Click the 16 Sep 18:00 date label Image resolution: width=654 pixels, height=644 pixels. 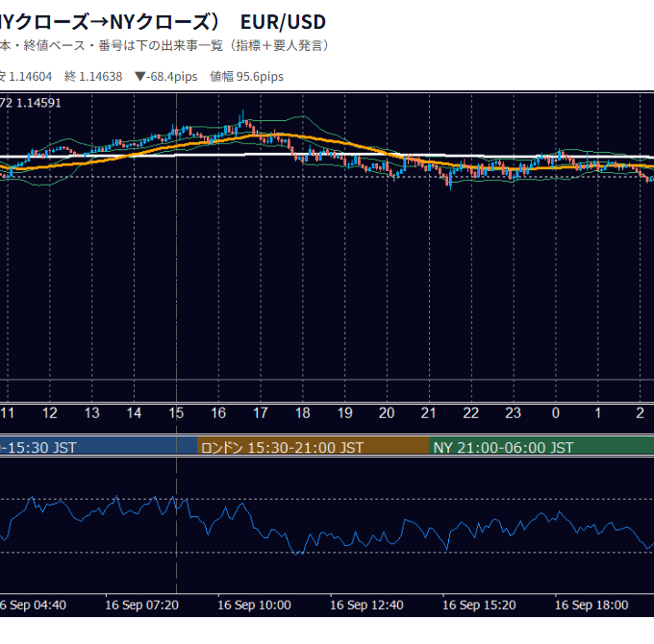[591, 605]
